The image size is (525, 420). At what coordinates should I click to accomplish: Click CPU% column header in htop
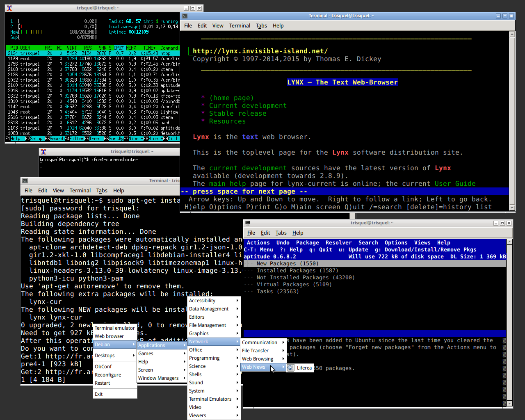tap(119, 48)
